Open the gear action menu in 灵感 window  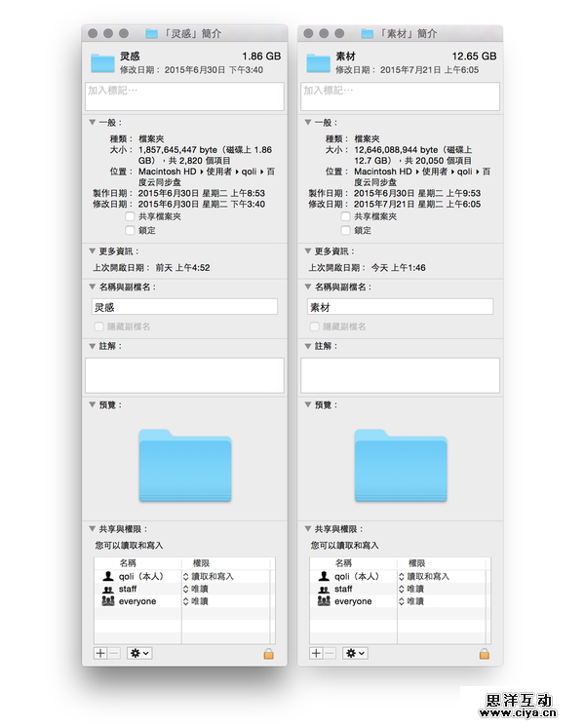(x=138, y=653)
